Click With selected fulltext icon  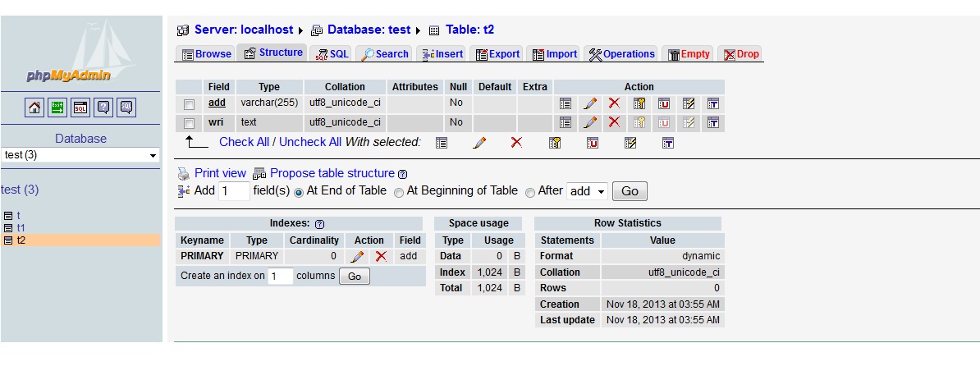point(667,143)
